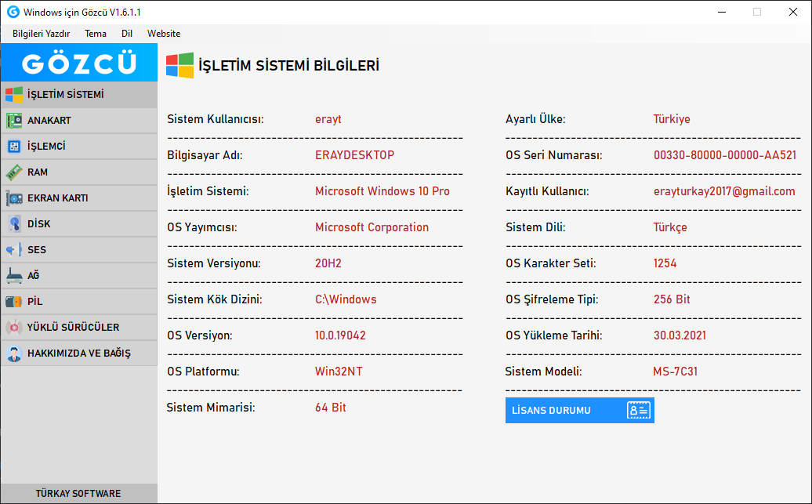The image size is (812, 504).
Task: Click the value Microsoft Corporation
Action: point(372,227)
